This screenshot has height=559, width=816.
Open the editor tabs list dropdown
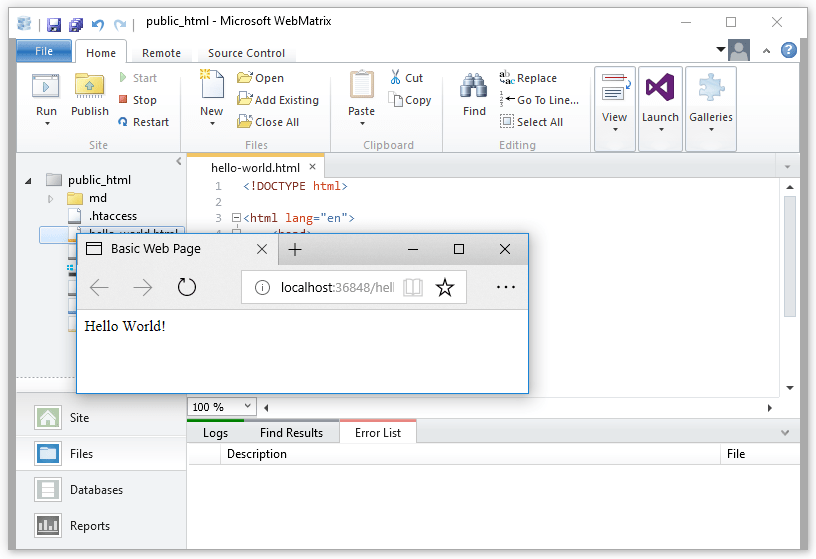click(x=787, y=167)
